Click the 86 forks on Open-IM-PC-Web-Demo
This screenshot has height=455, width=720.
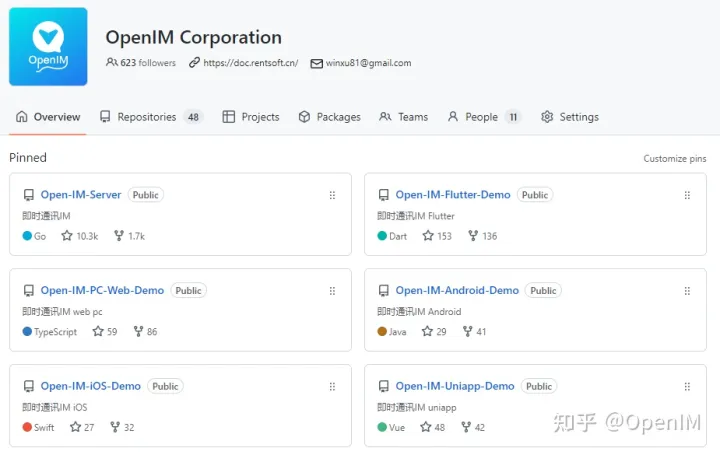click(x=145, y=331)
